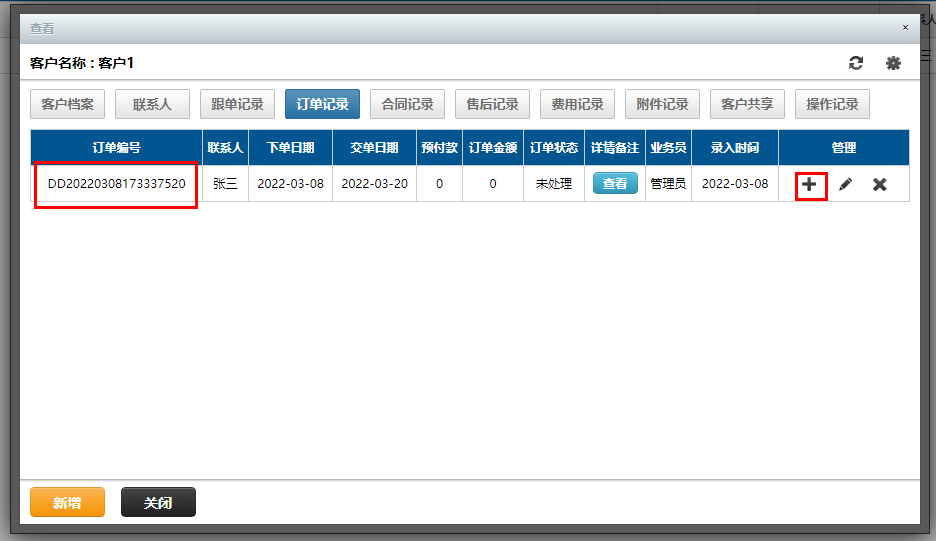This screenshot has width=936, height=541.
Task: Select the 跟单记录 tab
Action: pyautogui.click(x=237, y=104)
